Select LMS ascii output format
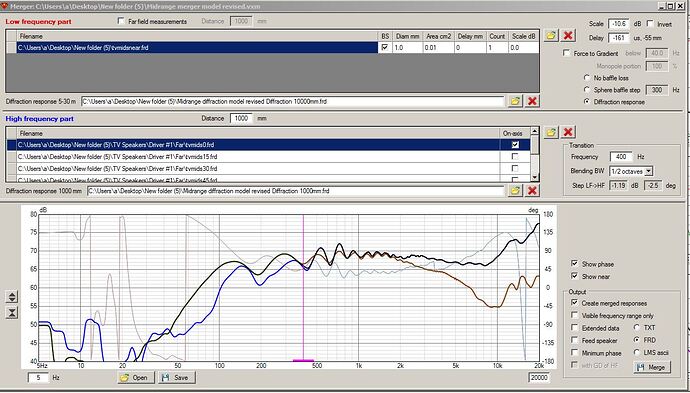690x393 pixels. coord(637,353)
